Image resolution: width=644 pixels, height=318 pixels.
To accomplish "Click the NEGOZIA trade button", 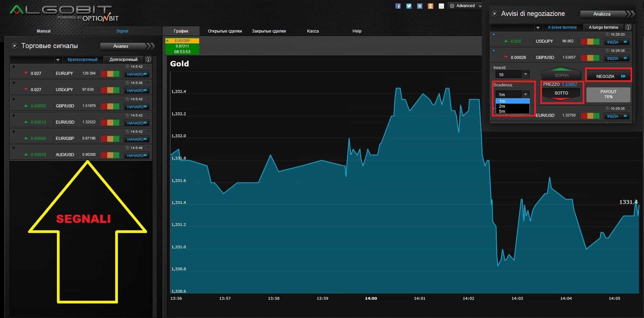I will pos(609,76).
